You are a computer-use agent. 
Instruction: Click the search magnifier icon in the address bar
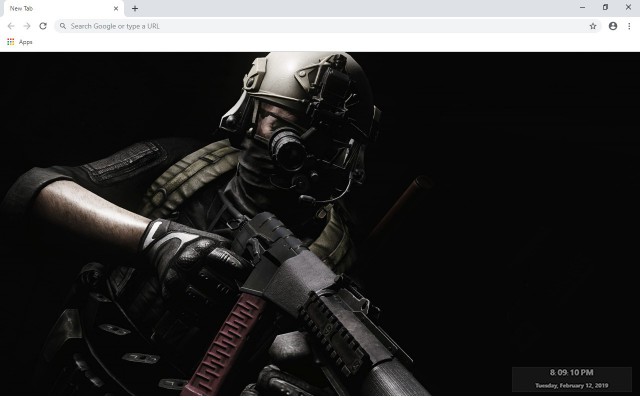point(62,26)
